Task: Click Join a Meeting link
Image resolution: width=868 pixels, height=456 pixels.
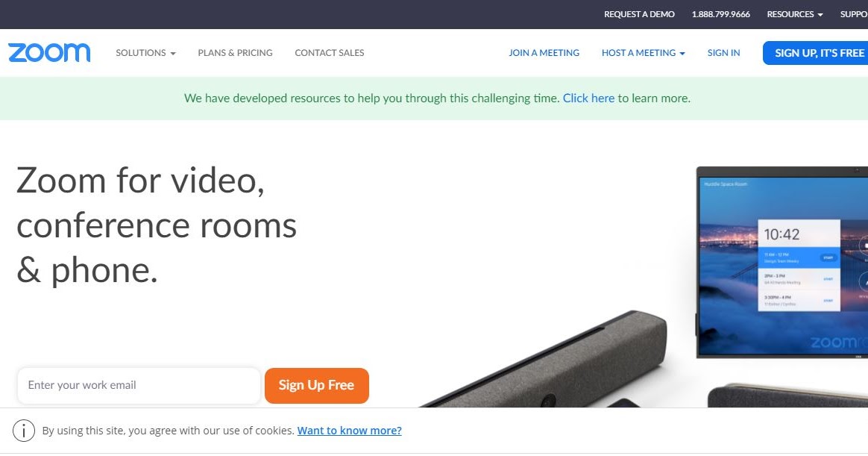Action: coord(544,53)
